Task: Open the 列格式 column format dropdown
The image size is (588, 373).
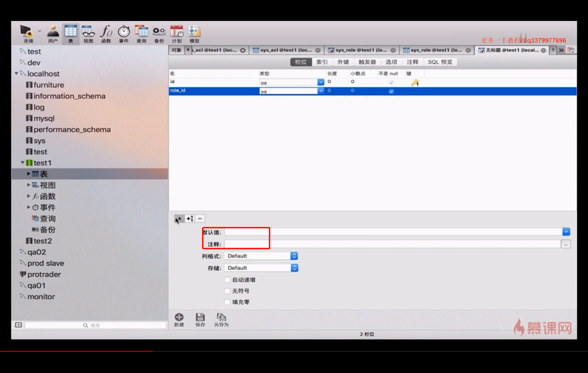Action: 261,256
